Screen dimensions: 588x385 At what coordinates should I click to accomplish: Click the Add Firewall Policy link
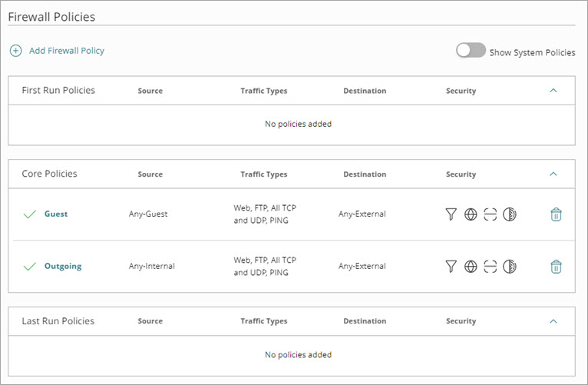67,51
